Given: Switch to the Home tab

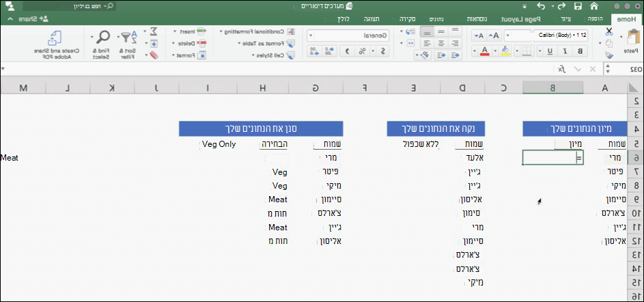Looking at the screenshot, I should [x=627, y=19].
